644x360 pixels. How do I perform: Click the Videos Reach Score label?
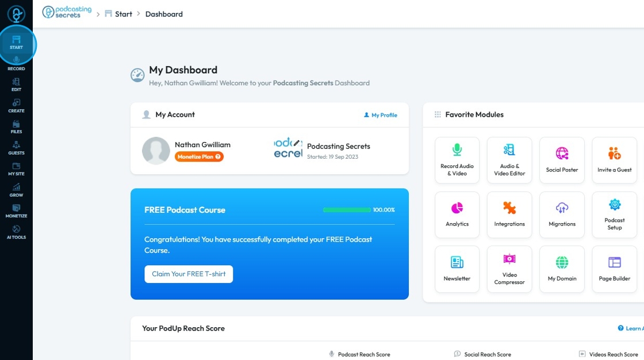(x=614, y=354)
